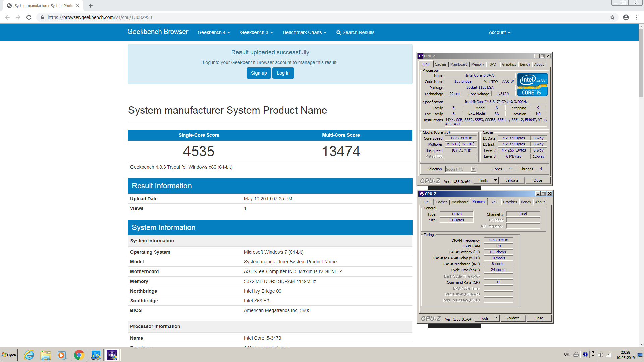This screenshot has width=644, height=362.
Task: Expand the Geekbench 3 dropdown menu
Action: [257, 32]
